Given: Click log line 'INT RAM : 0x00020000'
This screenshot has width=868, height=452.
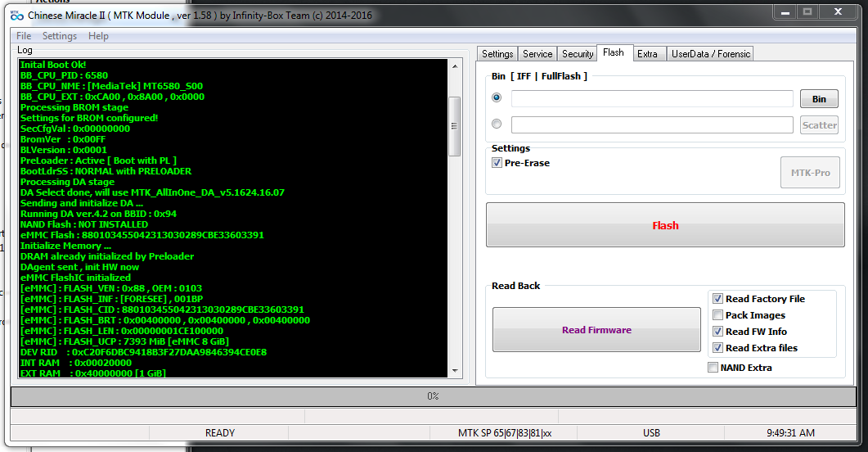Looking at the screenshot, I should (x=76, y=363).
